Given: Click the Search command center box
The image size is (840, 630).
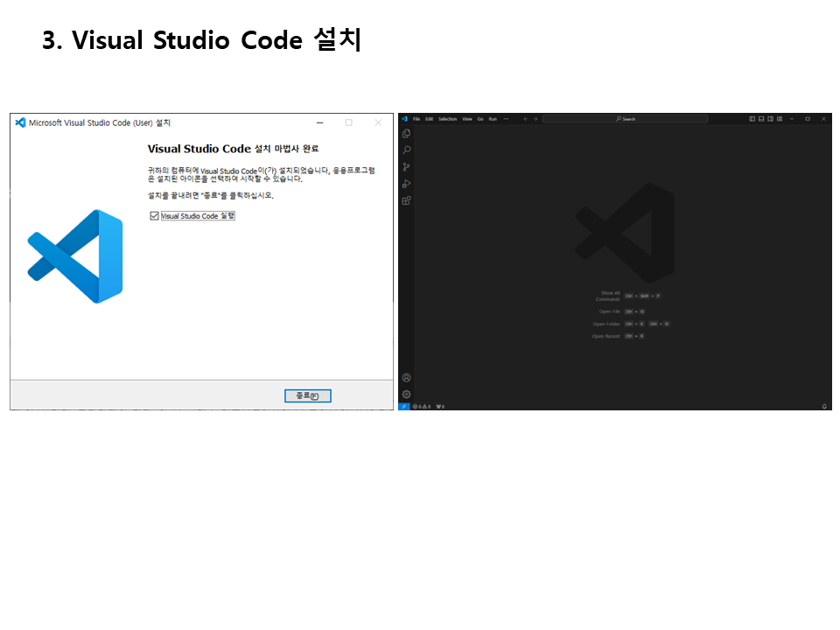Looking at the screenshot, I should (625, 119).
